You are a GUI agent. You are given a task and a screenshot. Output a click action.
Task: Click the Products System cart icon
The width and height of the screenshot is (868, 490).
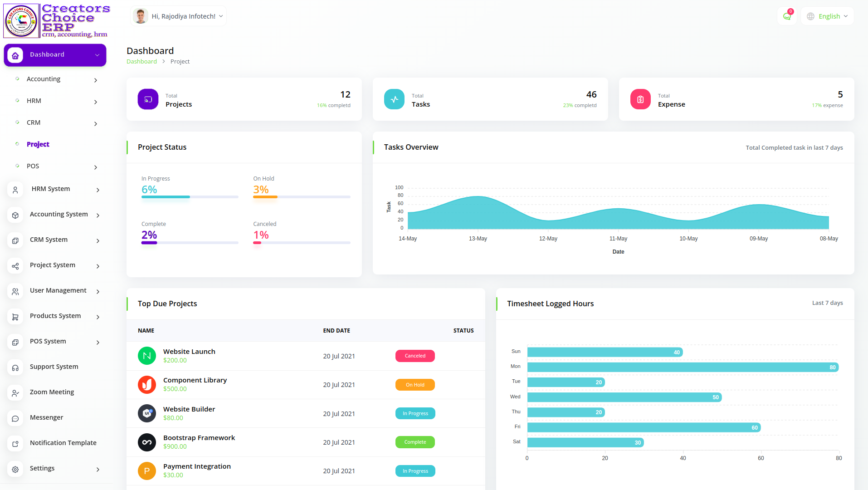pos(15,316)
